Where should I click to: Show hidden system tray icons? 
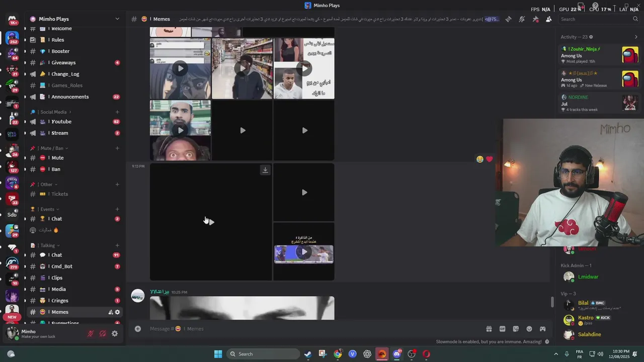click(x=556, y=354)
